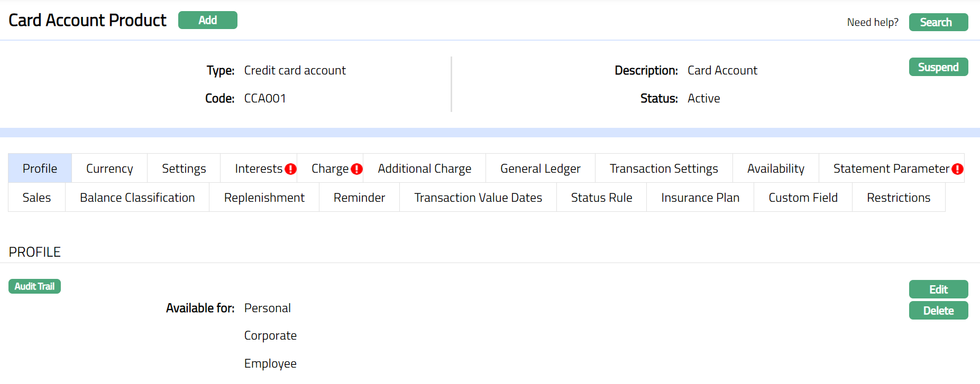Open the Settings tab
This screenshot has width=980, height=384.
tap(184, 168)
